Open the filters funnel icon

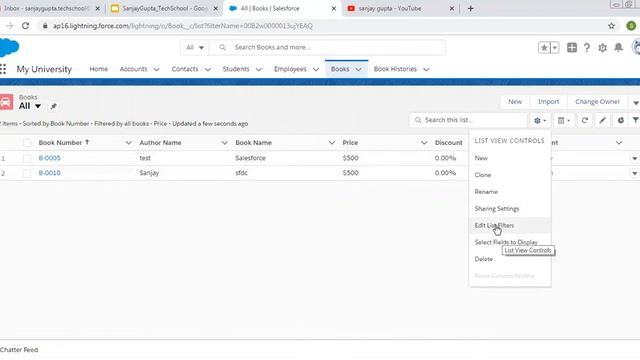pos(636,120)
